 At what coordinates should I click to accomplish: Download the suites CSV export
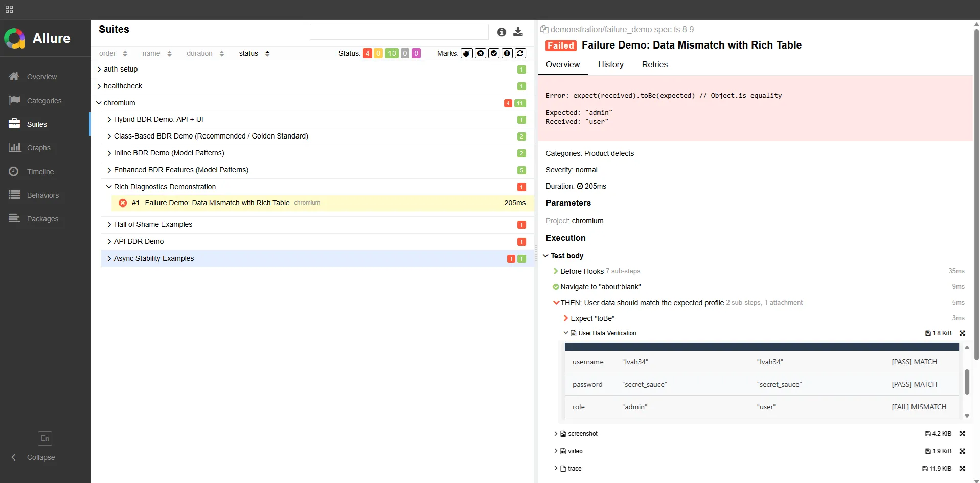click(518, 32)
